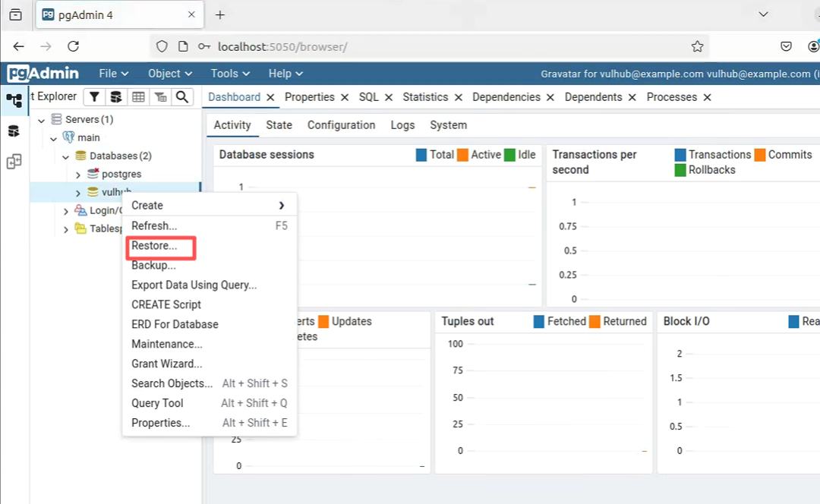Open the Object Explorer sidebar icon

(x=14, y=100)
